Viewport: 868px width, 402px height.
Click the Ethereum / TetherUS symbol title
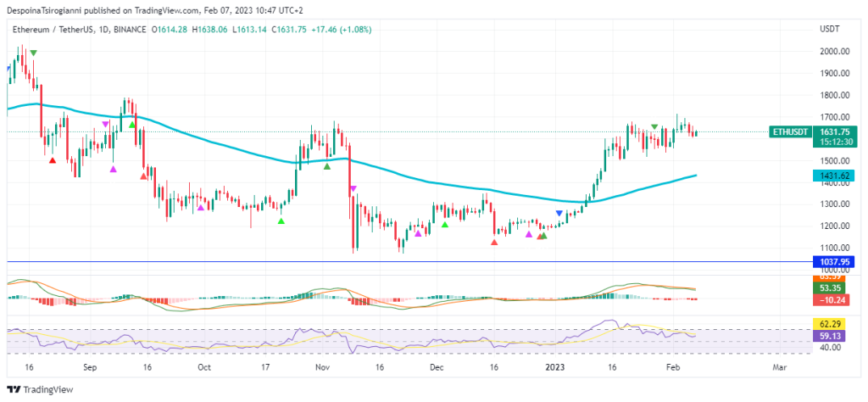(53, 30)
